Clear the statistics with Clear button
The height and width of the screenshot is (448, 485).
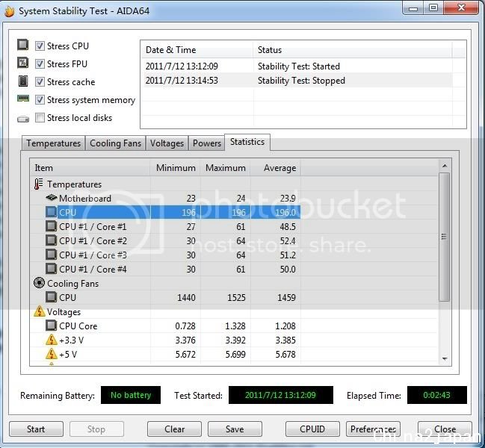(174, 429)
